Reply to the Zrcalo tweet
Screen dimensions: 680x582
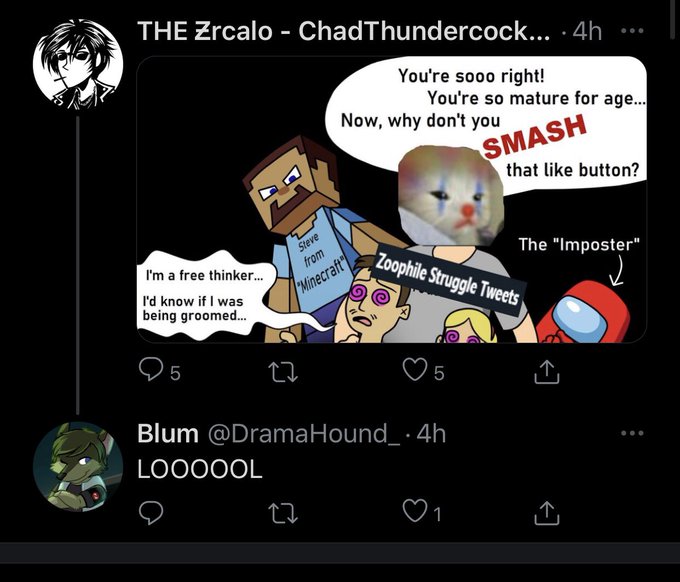tap(150, 369)
